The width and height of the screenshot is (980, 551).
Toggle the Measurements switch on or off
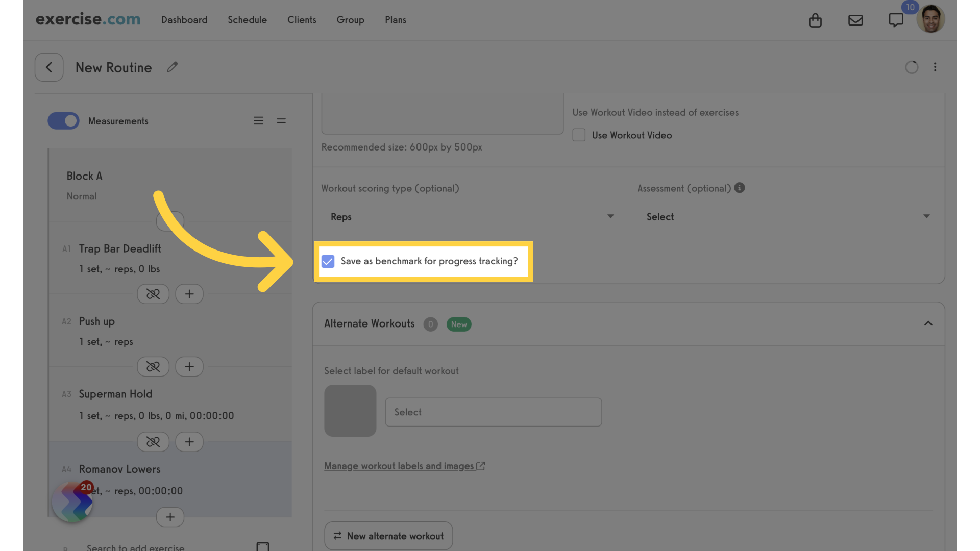[63, 121]
